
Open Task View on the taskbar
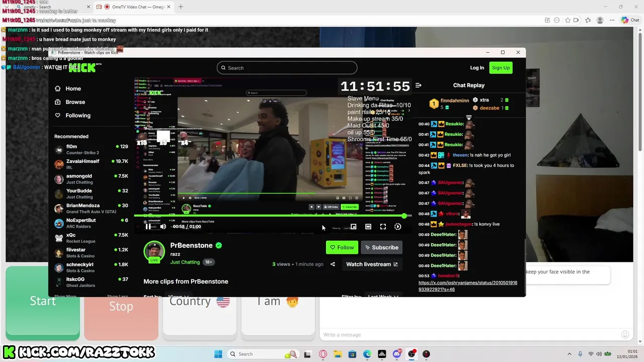pos(307,354)
